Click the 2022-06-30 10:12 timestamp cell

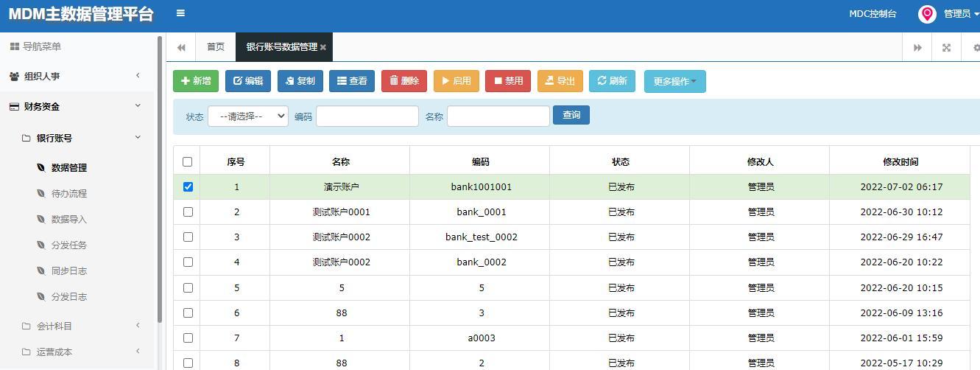point(900,212)
